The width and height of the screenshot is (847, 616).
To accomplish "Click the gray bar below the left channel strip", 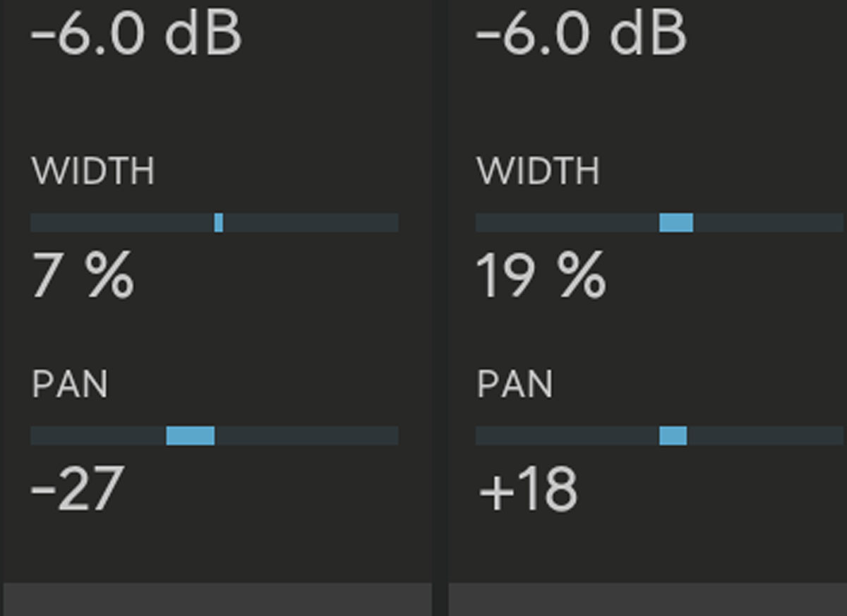I will tap(217, 599).
